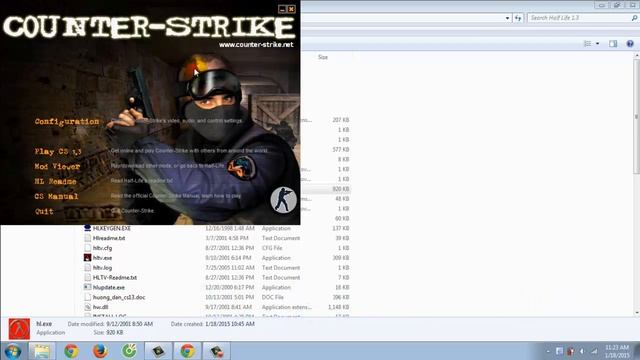Select the hltv.exe application icon
Screen dimensions: 640x360
(x=87, y=258)
